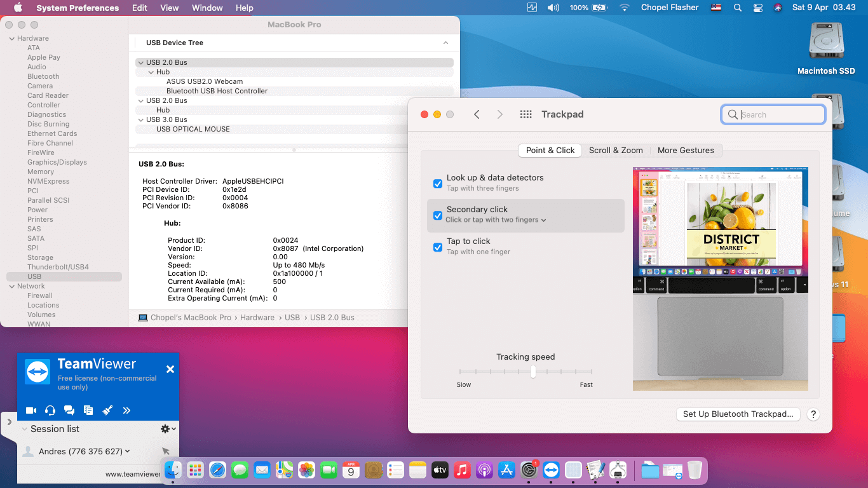This screenshot has height=488, width=868.
Task: Open the www.teamviewer link
Action: point(133,474)
